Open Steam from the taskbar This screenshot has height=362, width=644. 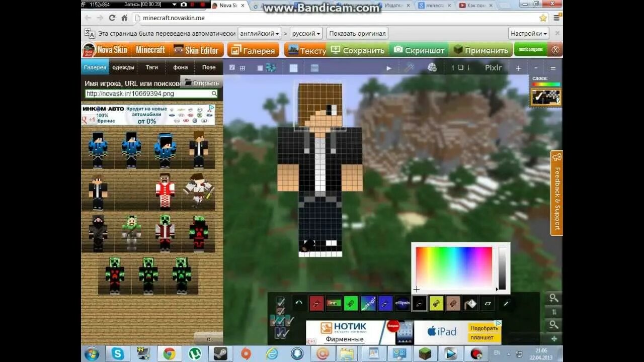[220, 353]
